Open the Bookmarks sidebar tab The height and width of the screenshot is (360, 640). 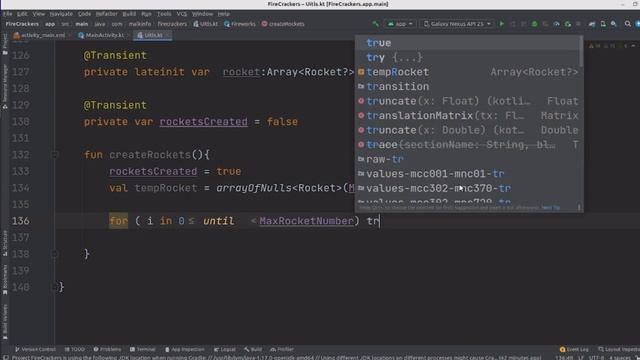tap(5, 279)
